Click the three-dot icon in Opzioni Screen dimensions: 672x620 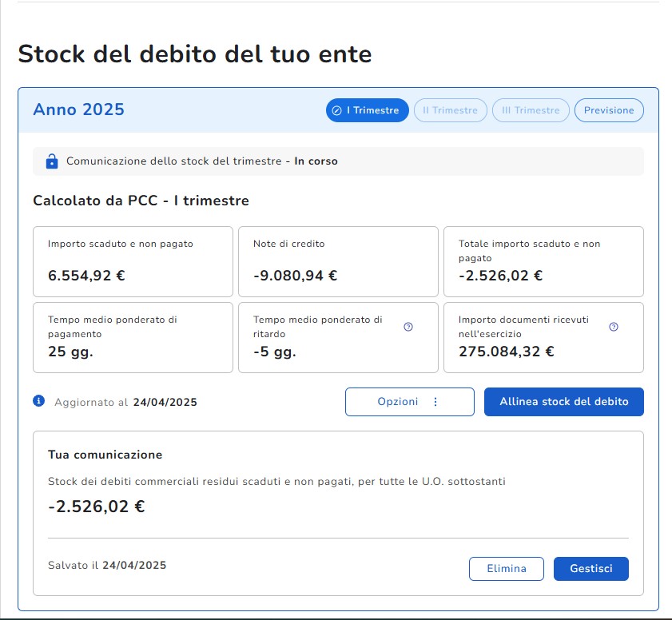(x=435, y=401)
